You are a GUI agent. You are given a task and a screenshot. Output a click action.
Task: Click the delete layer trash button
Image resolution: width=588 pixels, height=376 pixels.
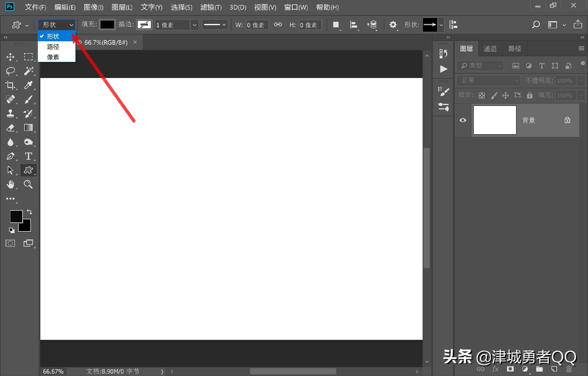pyautogui.click(x=569, y=370)
